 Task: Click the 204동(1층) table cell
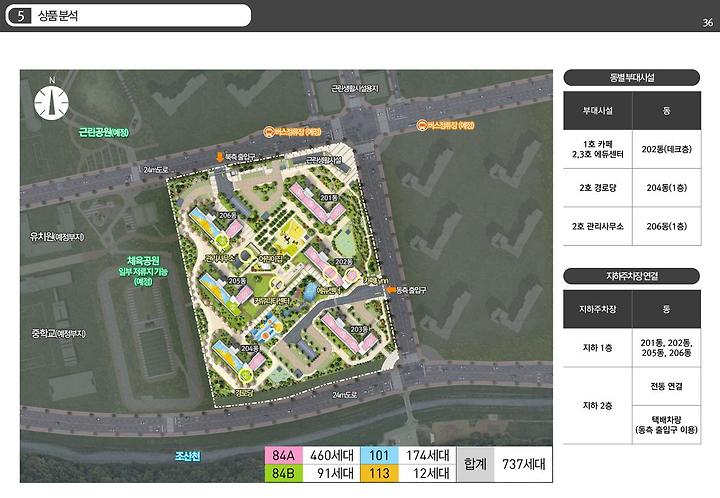pyautogui.click(x=667, y=188)
